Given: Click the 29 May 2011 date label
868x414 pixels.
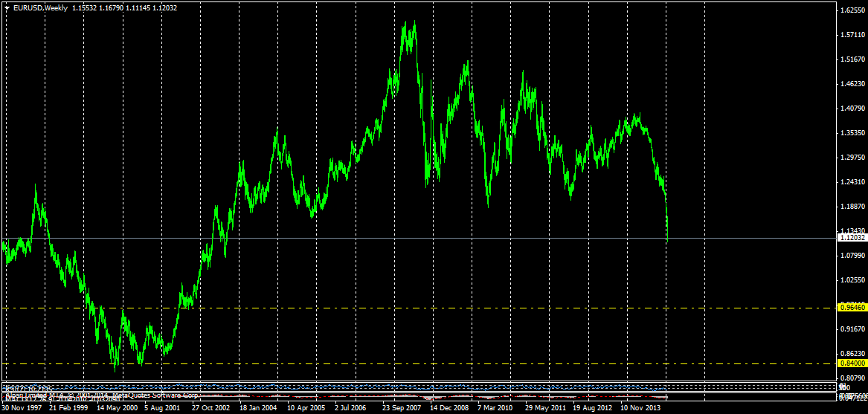Looking at the screenshot, I should point(544,408).
